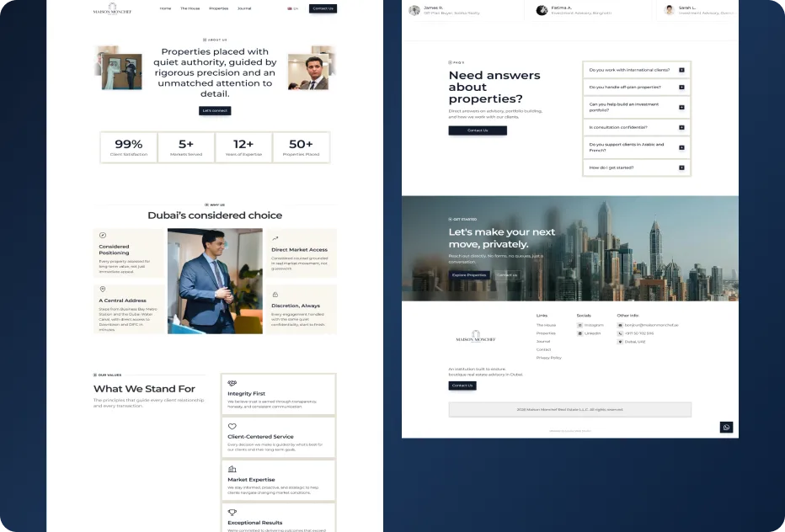Click the Explore Properties button
The image size is (785, 532).
[x=469, y=274]
